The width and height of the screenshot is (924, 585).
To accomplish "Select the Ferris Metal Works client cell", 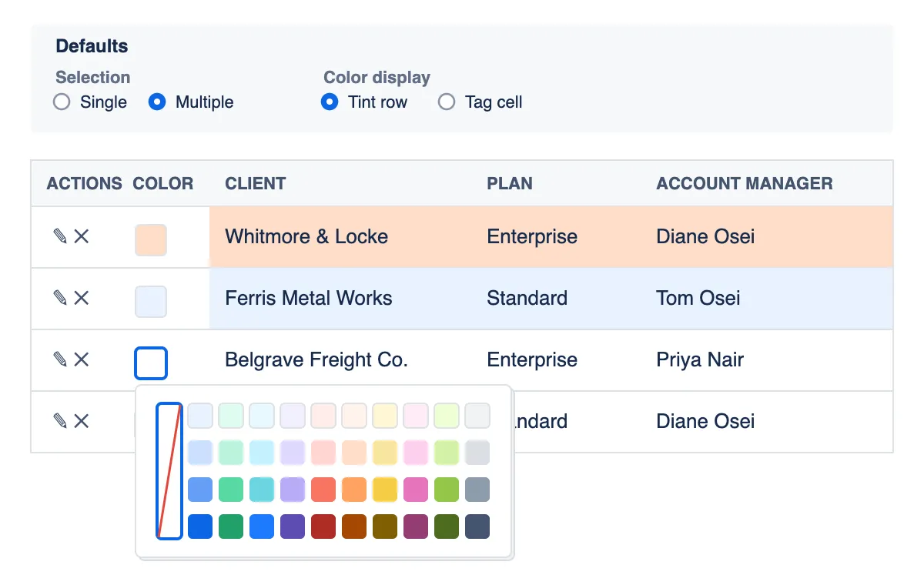I will coord(340,298).
